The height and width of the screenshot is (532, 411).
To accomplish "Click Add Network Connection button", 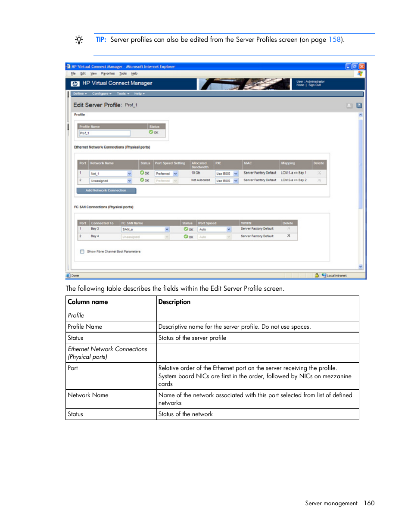I will click(x=106, y=190).
